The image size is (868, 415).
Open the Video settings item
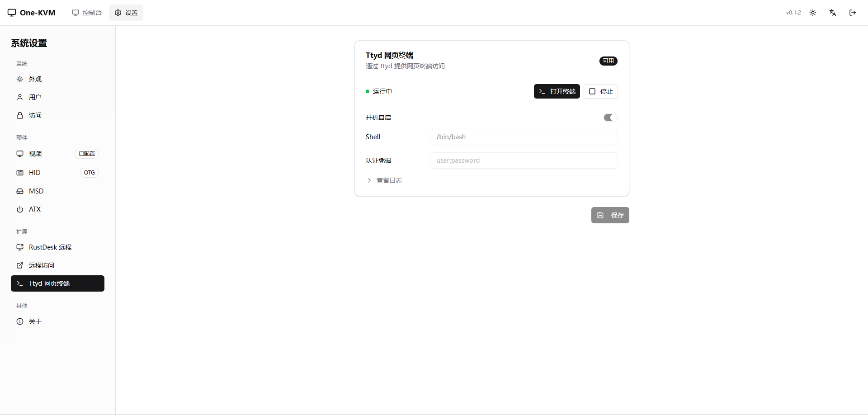coord(35,154)
